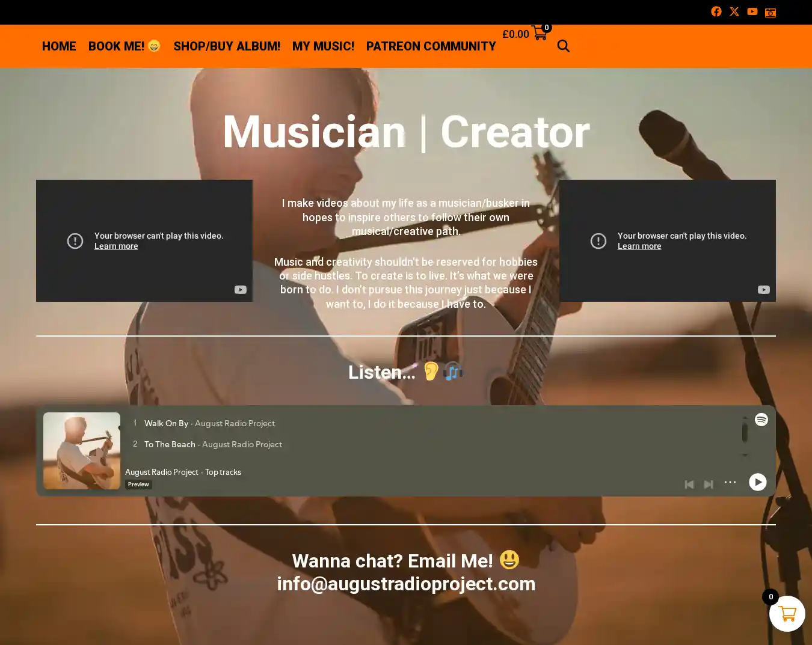Select the Walk On By track

(x=166, y=423)
